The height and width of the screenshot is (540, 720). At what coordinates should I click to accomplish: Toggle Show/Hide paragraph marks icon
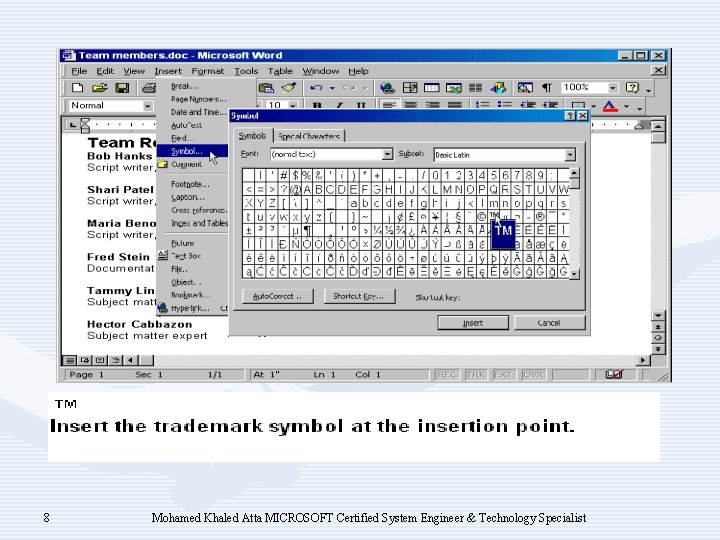tap(546, 88)
